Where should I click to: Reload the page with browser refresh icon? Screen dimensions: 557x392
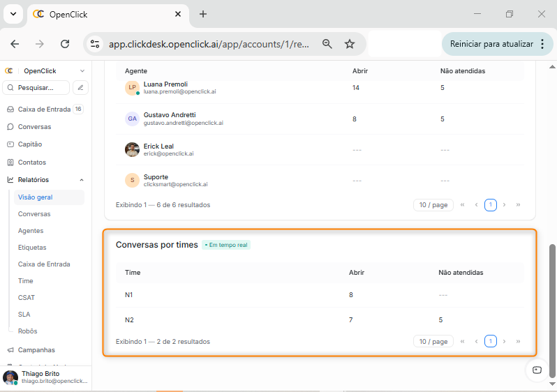click(x=65, y=44)
